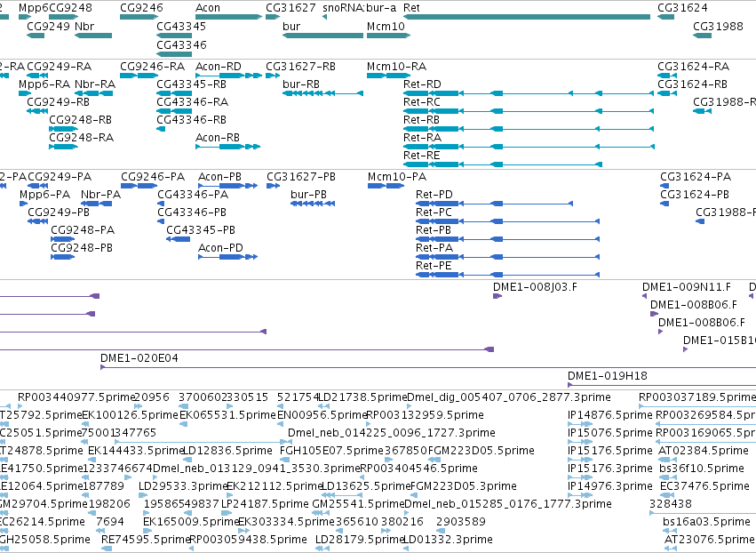Click the CG31988 gene label

click(x=718, y=27)
